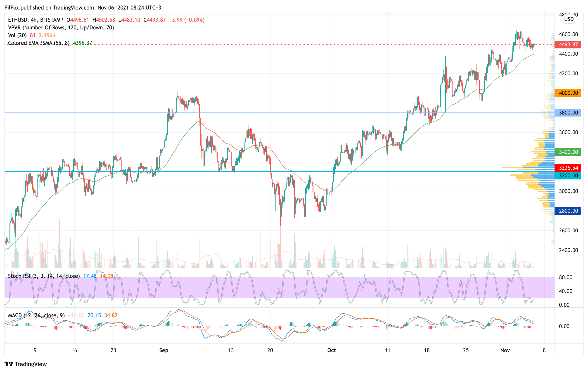Select the MACD indicator legend
Screen dimensions: 588x372
click(x=36, y=315)
